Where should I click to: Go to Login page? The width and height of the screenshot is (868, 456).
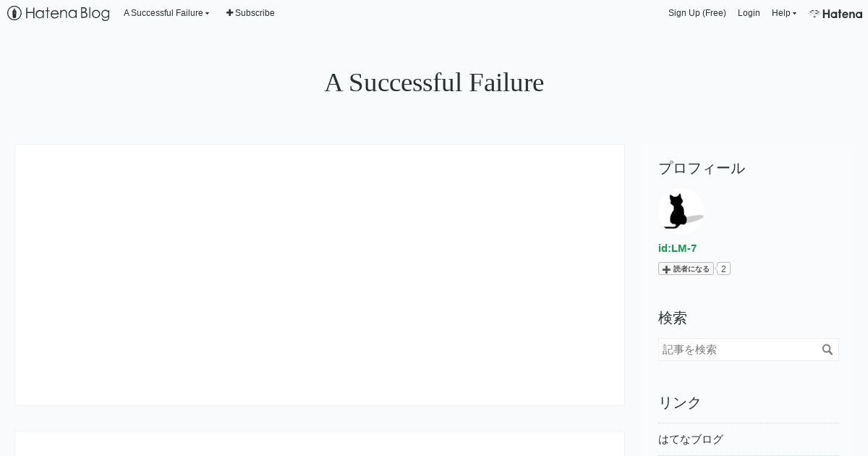click(x=749, y=13)
